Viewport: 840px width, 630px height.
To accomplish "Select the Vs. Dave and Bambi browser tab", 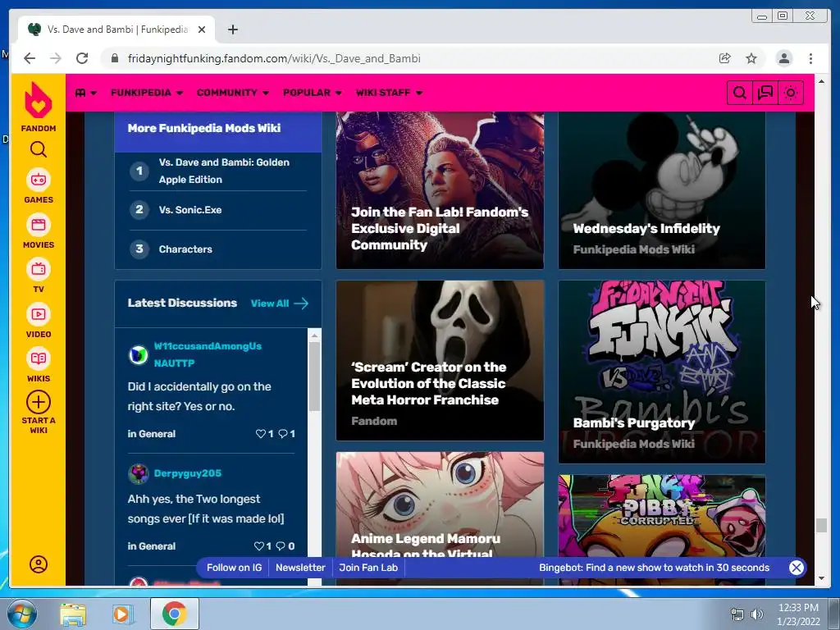I will pos(116,30).
